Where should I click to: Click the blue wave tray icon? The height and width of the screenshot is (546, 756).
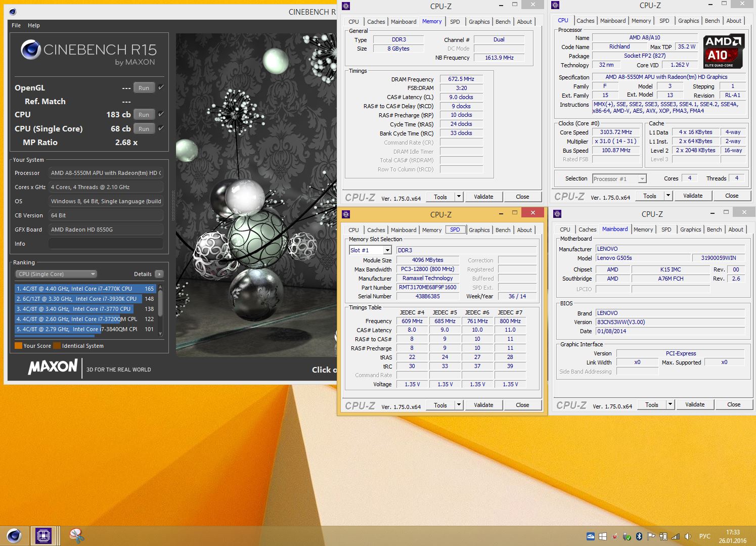coord(591,536)
